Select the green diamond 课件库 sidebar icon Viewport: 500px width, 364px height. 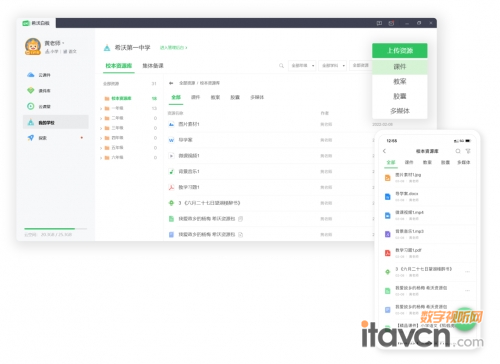click(x=31, y=90)
